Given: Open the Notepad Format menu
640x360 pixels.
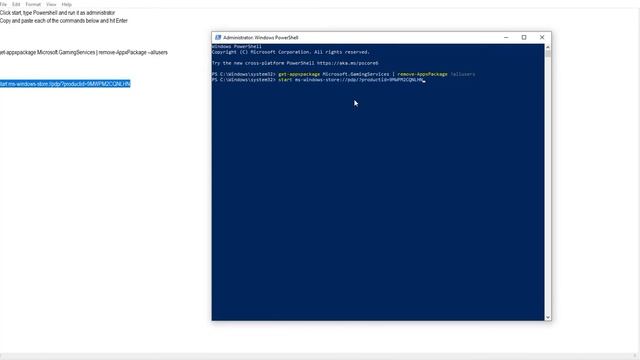Looking at the screenshot, I should click(33, 4).
